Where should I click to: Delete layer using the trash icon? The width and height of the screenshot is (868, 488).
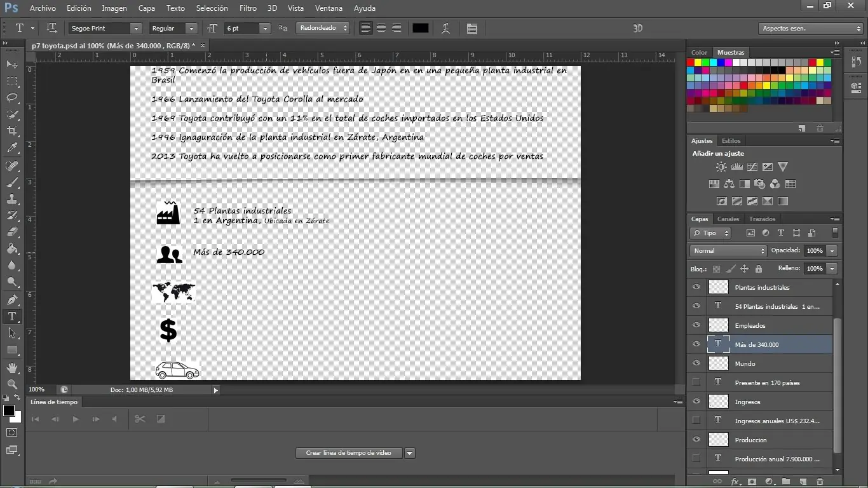[x=820, y=482]
